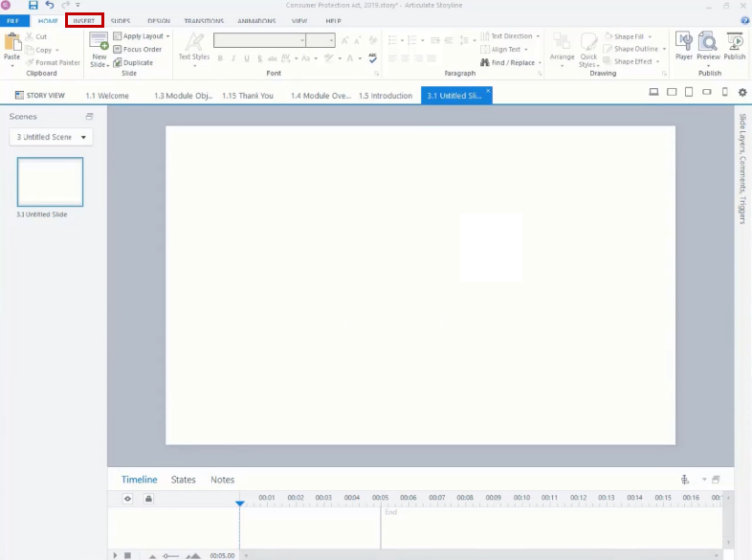Click the Preview icon in ribbon
This screenshot has width=752, height=560.
(x=708, y=42)
